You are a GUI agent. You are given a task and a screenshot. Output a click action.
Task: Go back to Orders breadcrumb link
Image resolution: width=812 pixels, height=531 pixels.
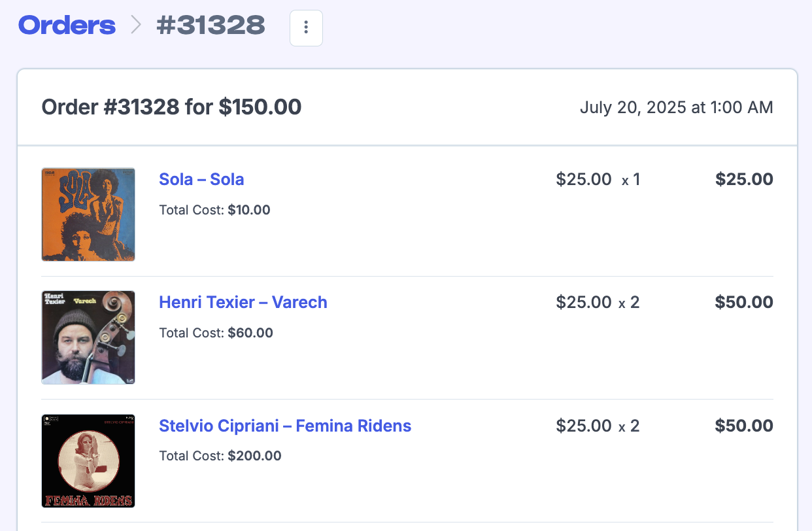click(67, 26)
